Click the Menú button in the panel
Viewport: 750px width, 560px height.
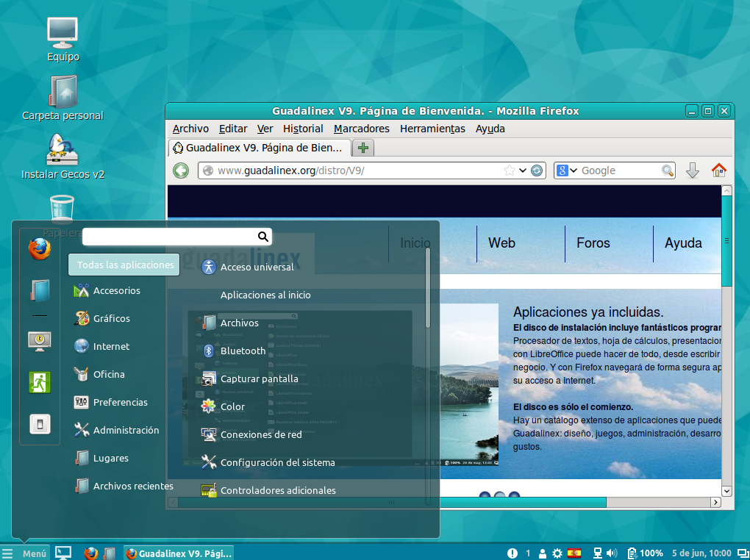[x=25, y=553]
